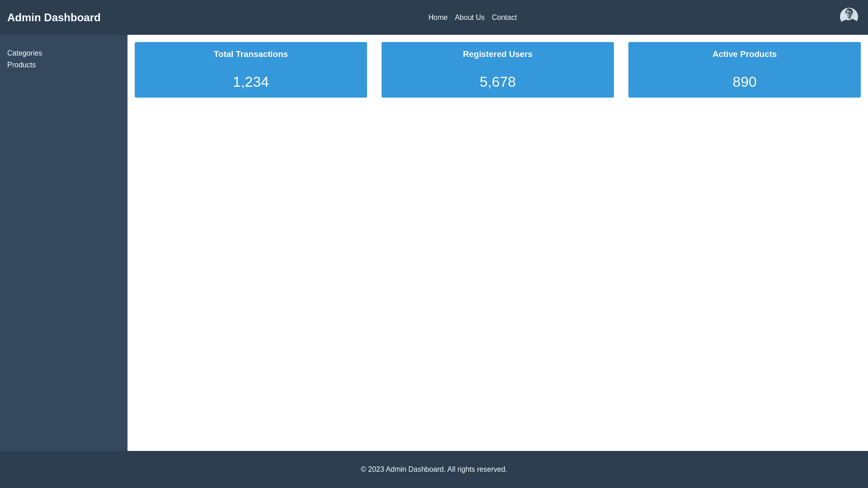Click empty white area below the stat cards
This screenshot has height=488, width=868.
[x=497, y=271]
